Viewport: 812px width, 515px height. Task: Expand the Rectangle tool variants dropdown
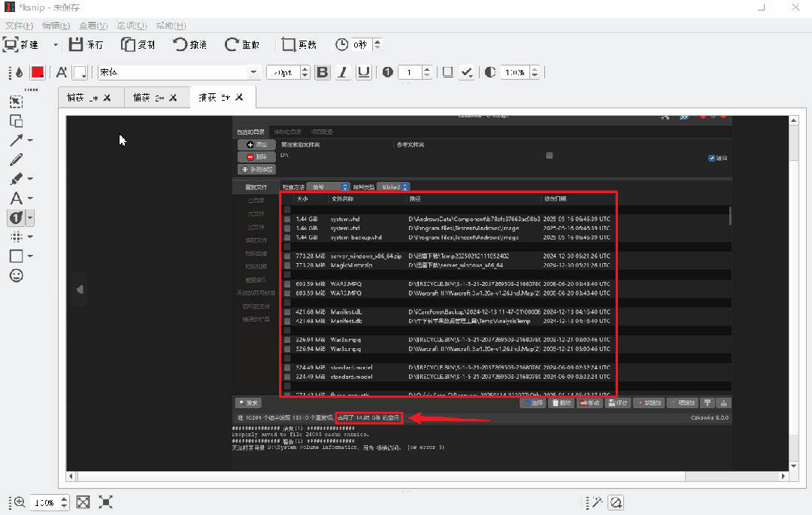click(x=30, y=256)
